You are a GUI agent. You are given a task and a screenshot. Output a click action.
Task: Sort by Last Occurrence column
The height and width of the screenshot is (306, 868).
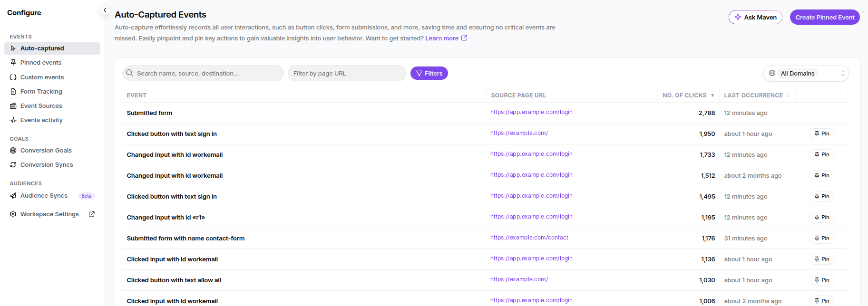tap(756, 96)
